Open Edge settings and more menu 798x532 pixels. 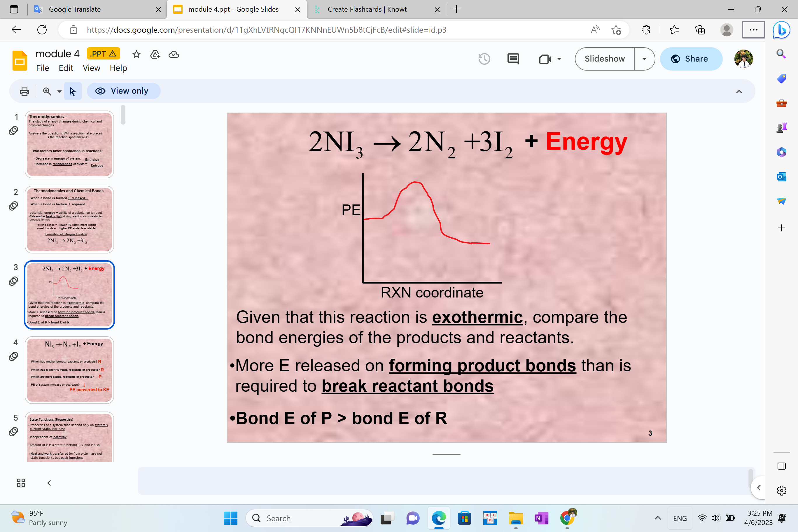click(x=753, y=30)
